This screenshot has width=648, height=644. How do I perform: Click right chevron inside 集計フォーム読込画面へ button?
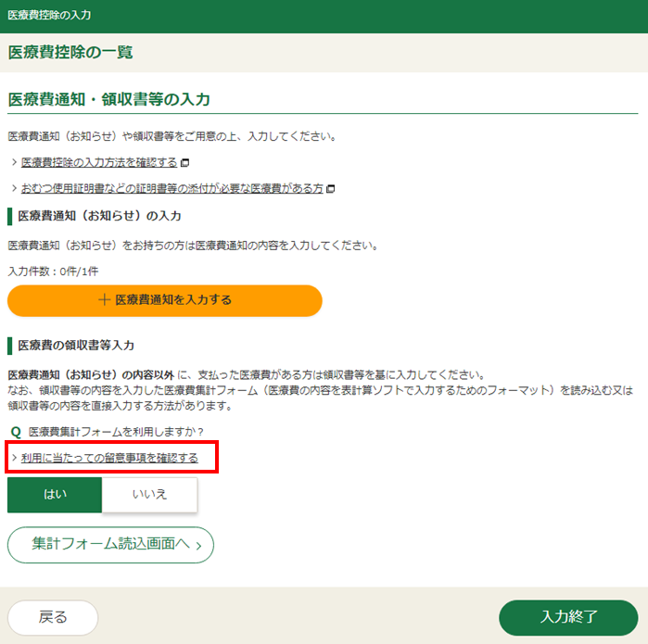[x=198, y=544]
